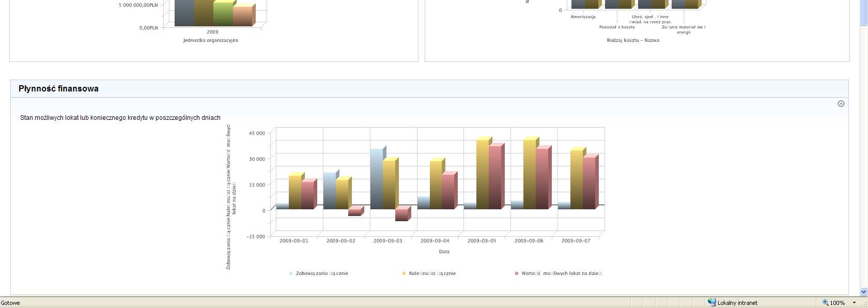
Task: Click the Należności legend text
Action: tap(432, 273)
